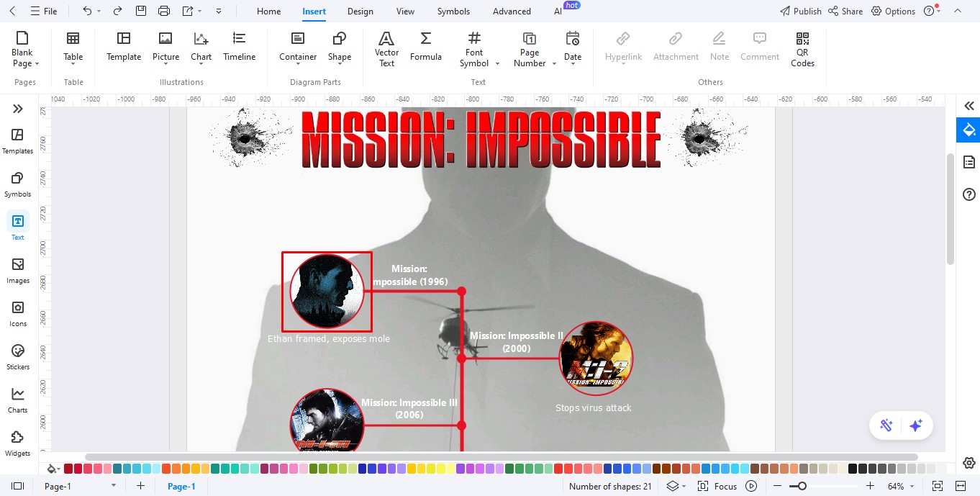Open the layers icon in status bar

[672, 486]
